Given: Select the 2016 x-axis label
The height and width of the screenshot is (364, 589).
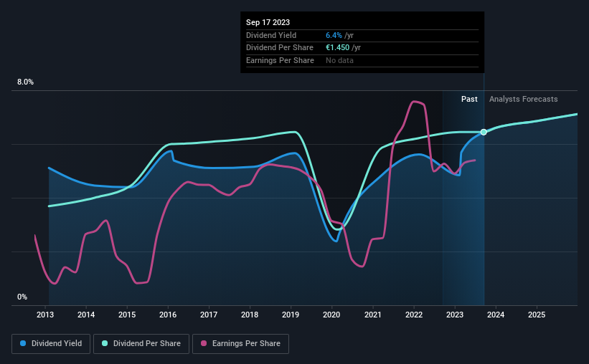Looking at the screenshot, I should point(168,315).
